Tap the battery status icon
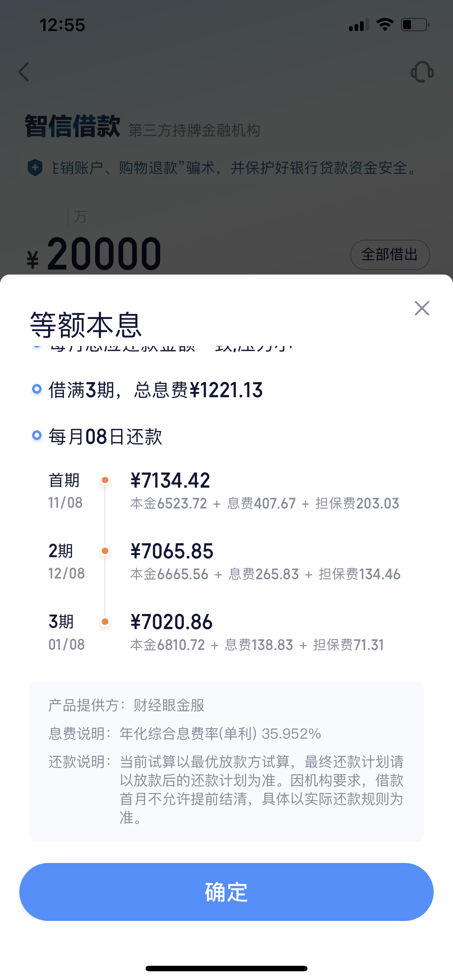Screen dimensions: 453x980 [x=415, y=25]
